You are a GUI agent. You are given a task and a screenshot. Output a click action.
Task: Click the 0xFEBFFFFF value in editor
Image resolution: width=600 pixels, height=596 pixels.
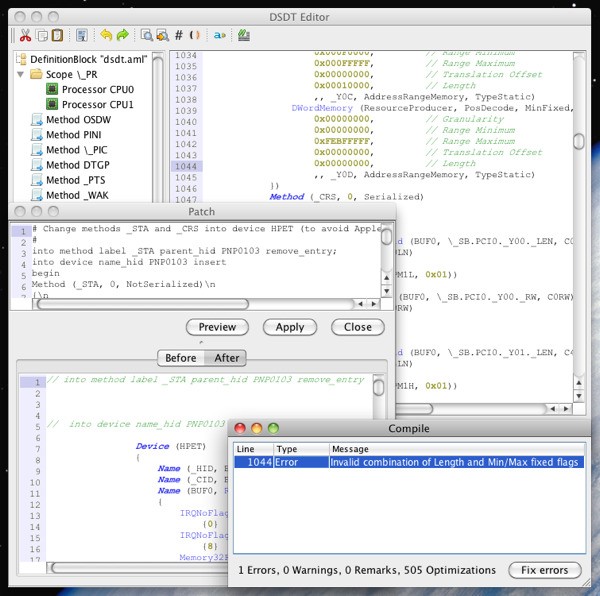342,141
